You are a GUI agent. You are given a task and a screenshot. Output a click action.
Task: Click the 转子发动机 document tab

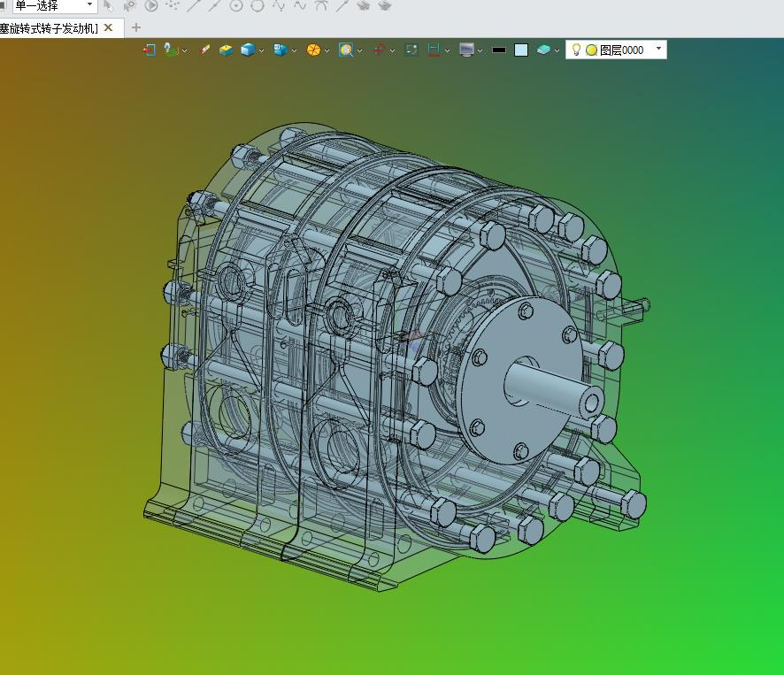[49, 28]
